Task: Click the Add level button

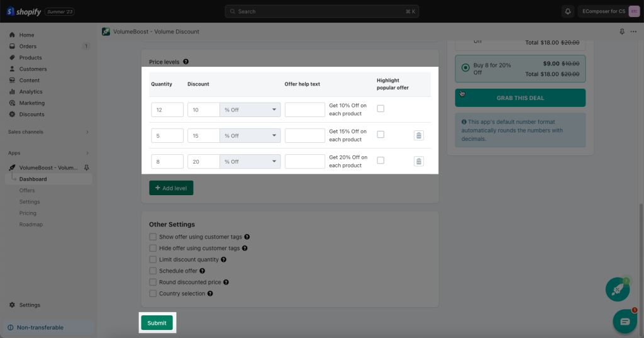Action: click(171, 188)
